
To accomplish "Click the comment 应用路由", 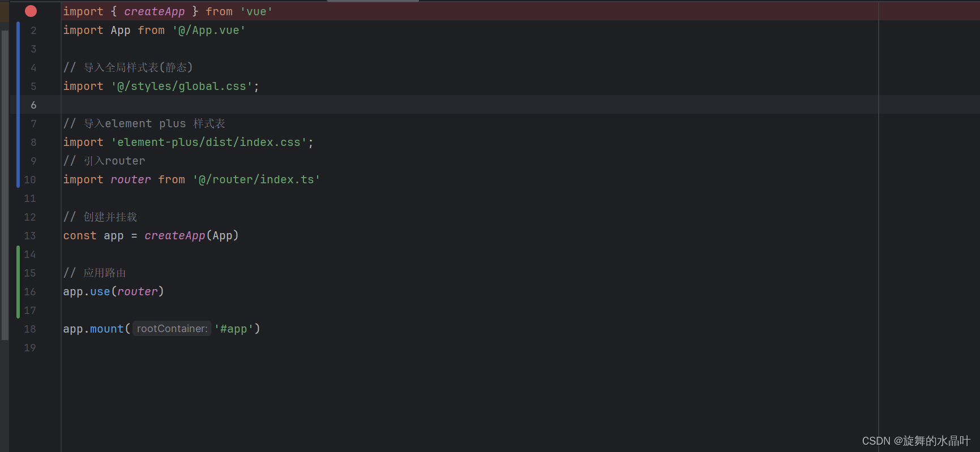I will click(95, 273).
